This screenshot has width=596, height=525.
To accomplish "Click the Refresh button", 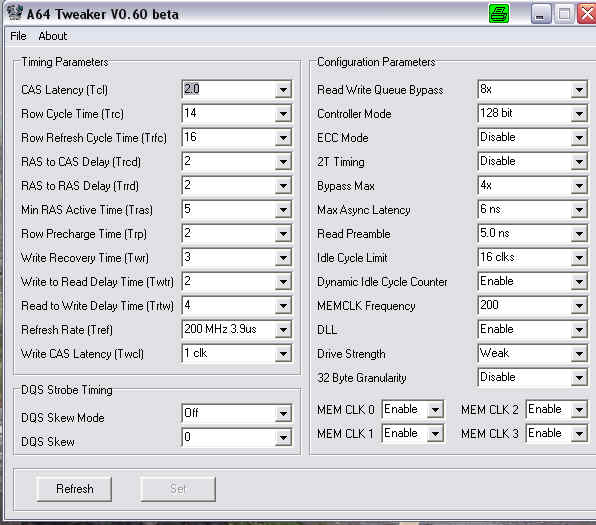I will (x=74, y=489).
